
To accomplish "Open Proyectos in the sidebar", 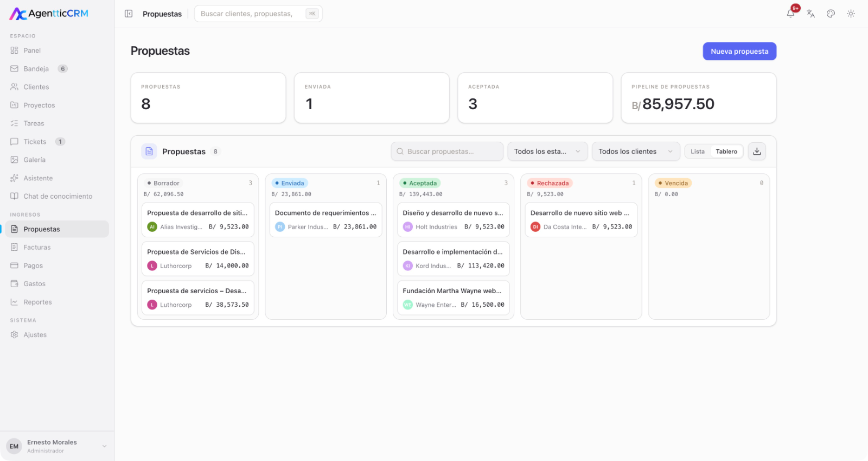I will [57, 105].
